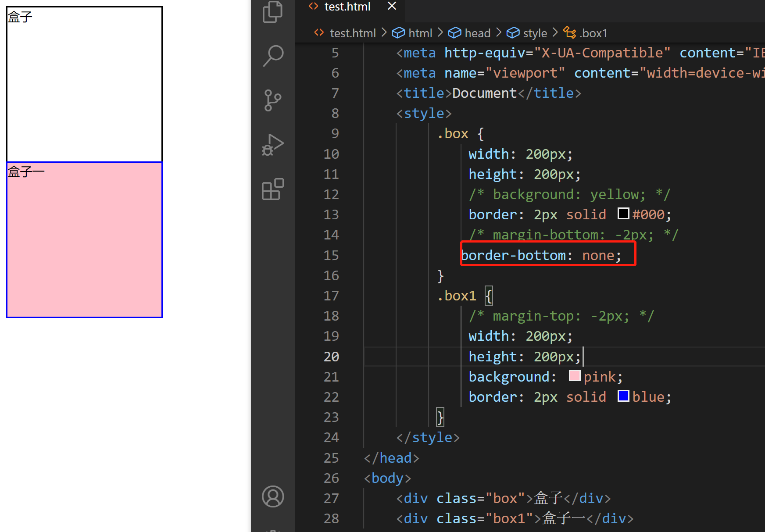Open the Source Control view
This screenshot has height=532, width=765.
point(272,100)
